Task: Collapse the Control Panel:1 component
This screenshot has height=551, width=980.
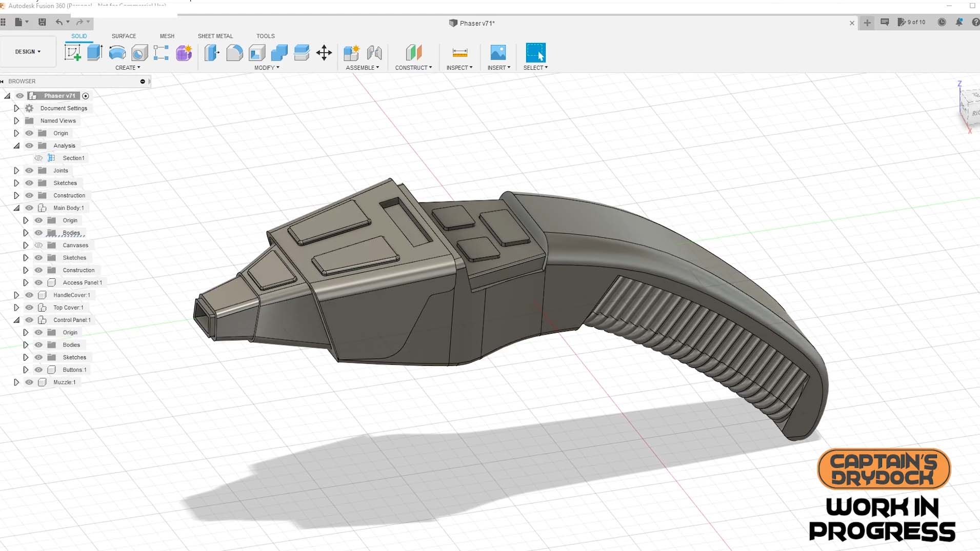Action: [x=16, y=320]
